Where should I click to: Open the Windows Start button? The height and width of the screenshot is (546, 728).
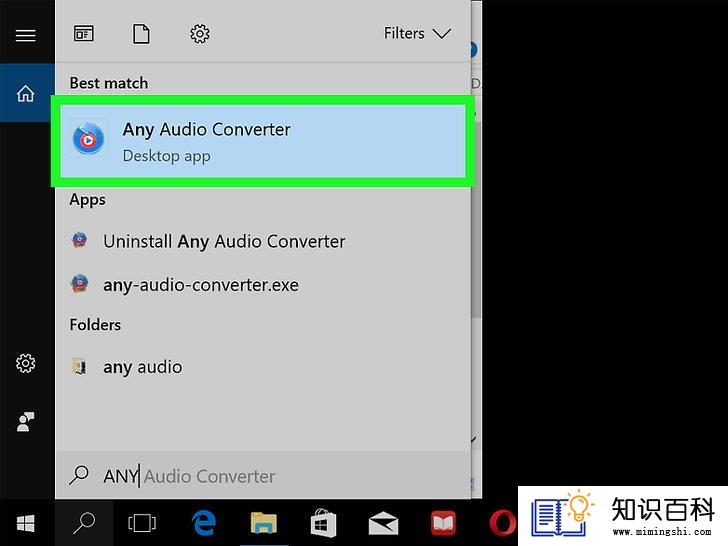pos(26,523)
